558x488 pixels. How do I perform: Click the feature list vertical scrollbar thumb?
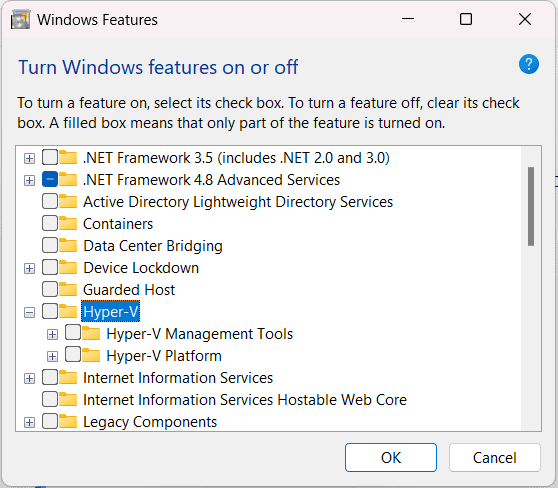(x=531, y=206)
